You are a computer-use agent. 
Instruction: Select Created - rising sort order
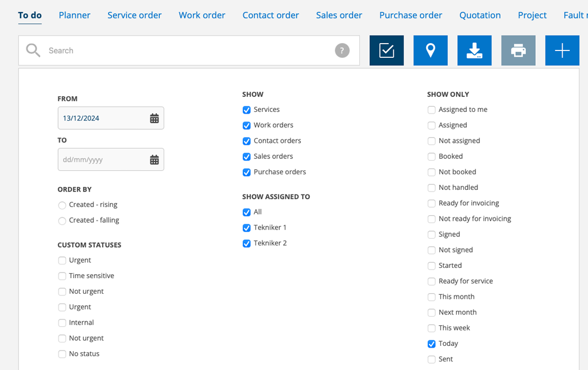(62, 205)
